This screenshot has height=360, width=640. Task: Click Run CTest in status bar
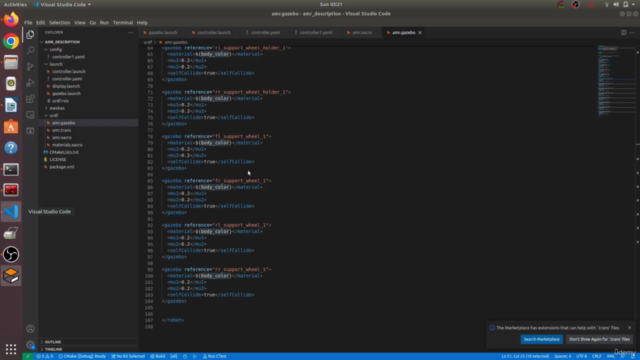pos(215,356)
